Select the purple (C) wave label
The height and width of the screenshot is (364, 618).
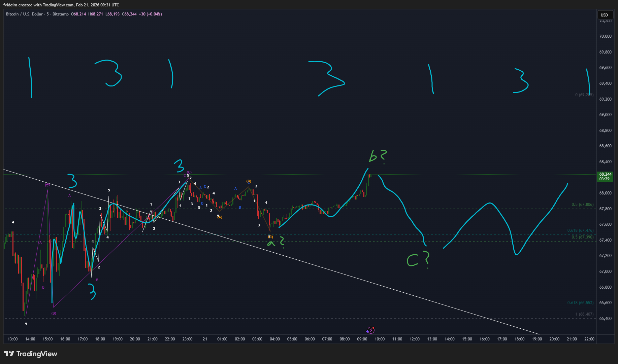tap(189, 172)
